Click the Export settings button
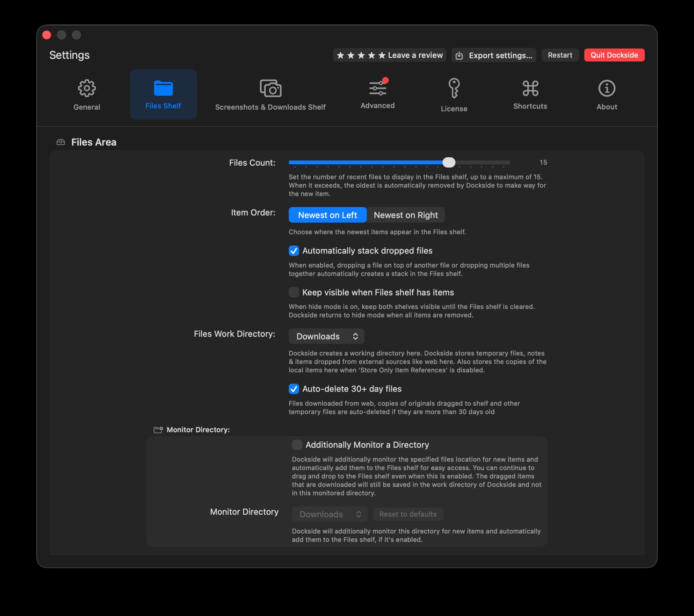Screen dimensions: 694x616 click(x=494, y=55)
